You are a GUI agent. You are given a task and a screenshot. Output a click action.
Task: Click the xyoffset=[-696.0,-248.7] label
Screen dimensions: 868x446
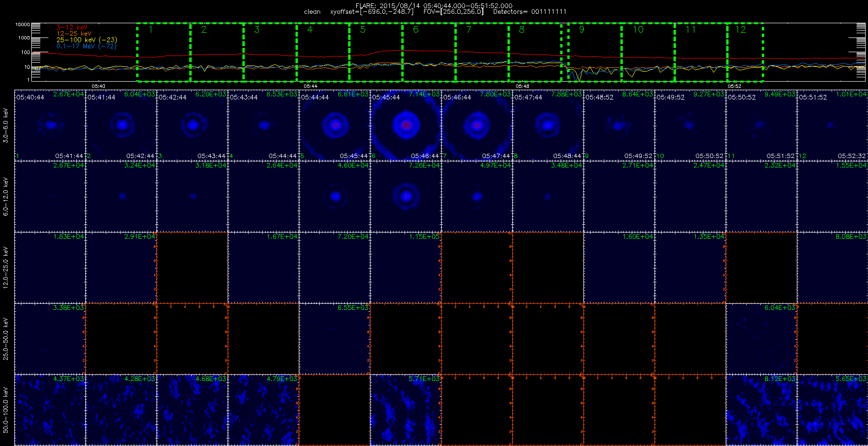tap(371, 12)
